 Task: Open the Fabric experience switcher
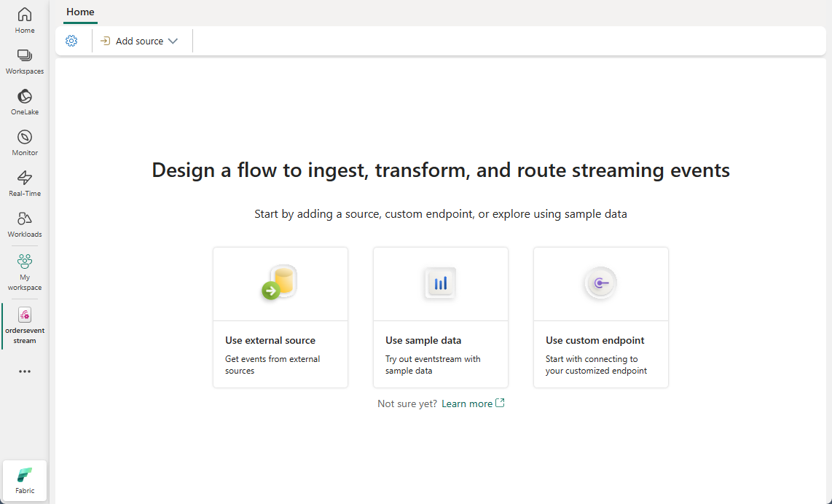(x=25, y=480)
